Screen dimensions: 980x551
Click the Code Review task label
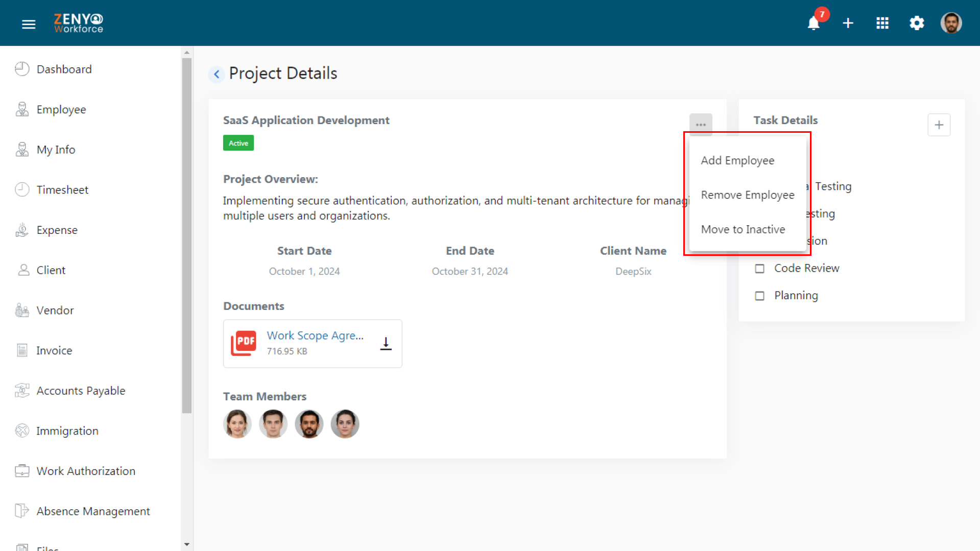click(806, 268)
